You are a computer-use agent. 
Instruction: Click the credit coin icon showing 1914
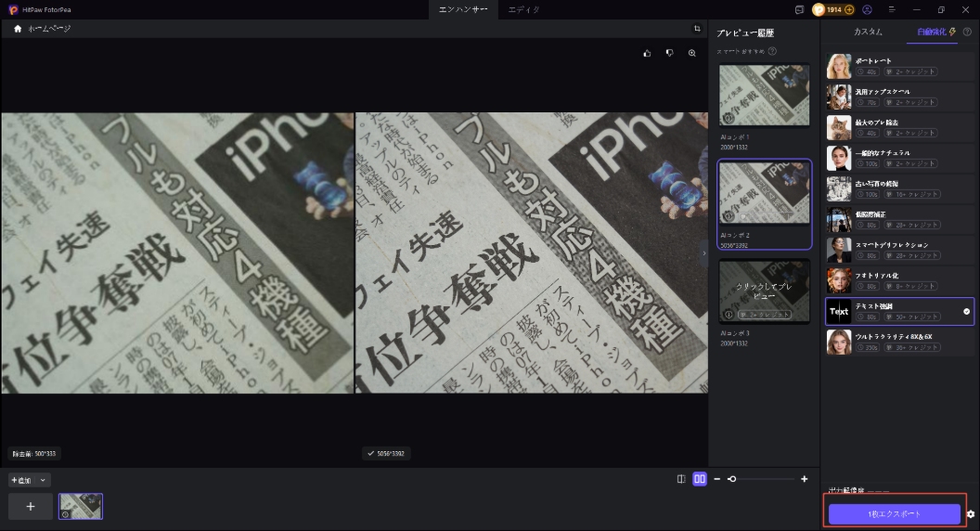pos(819,9)
